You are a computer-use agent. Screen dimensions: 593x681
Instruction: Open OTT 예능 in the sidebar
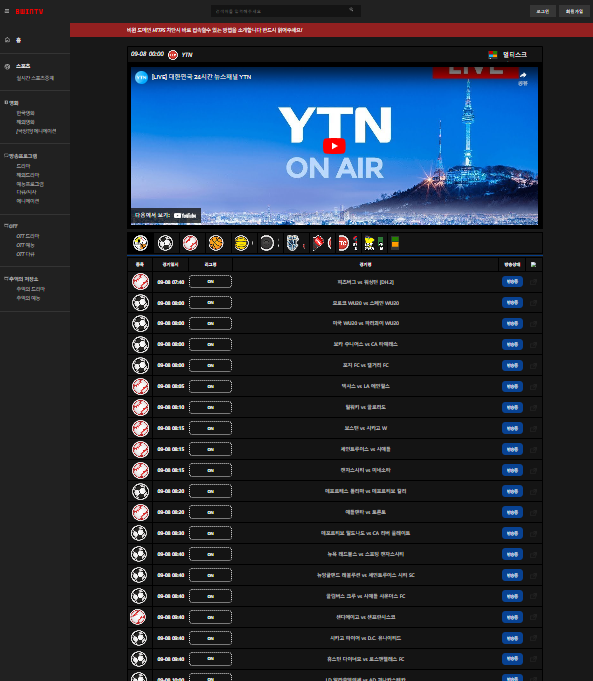pos(25,245)
